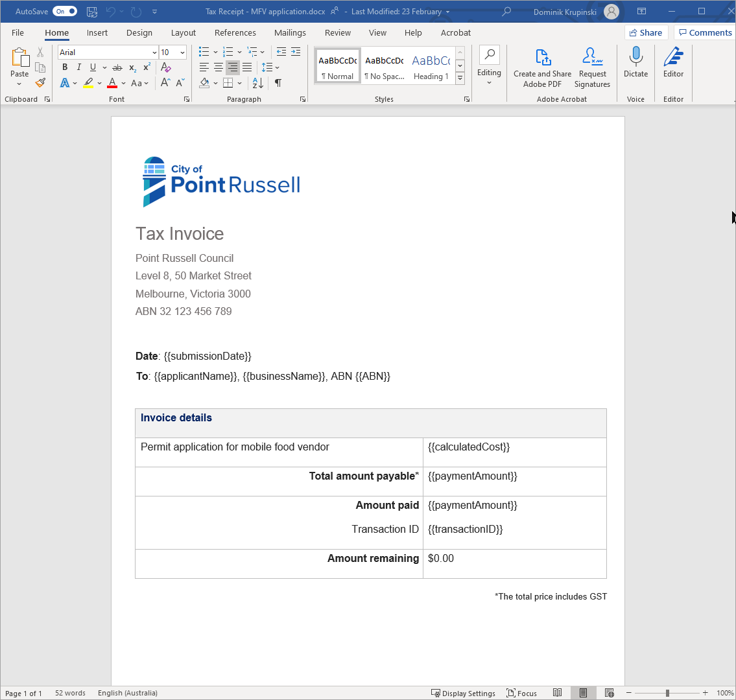The image size is (736, 700).
Task: Select the Sort icon in Paragraph group
Action: (x=258, y=82)
